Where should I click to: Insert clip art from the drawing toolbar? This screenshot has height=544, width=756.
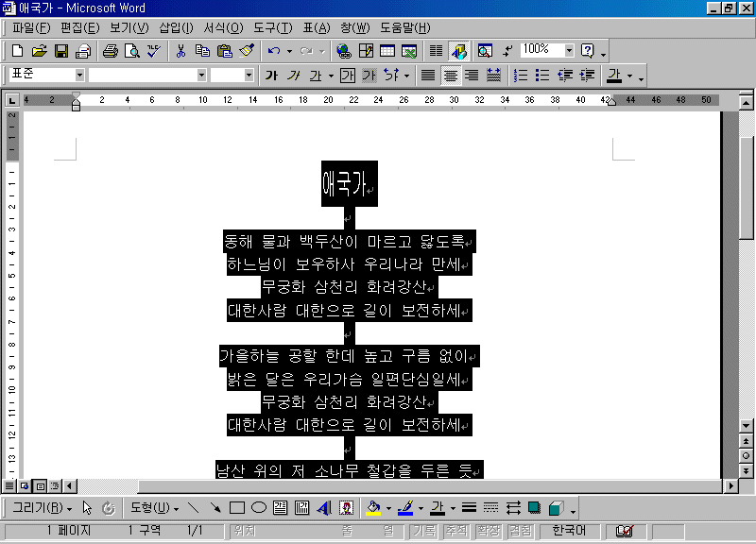(346, 508)
